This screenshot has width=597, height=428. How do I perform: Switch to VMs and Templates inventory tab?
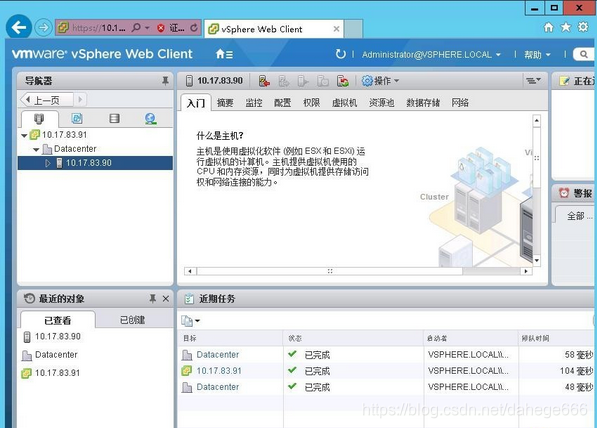pyautogui.click(x=77, y=118)
